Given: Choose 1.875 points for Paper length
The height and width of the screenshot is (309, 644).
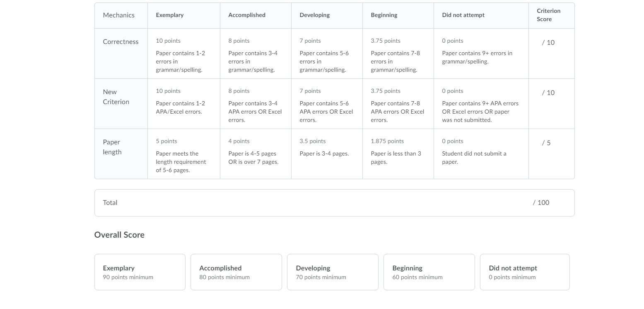Looking at the screenshot, I should (x=398, y=154).
